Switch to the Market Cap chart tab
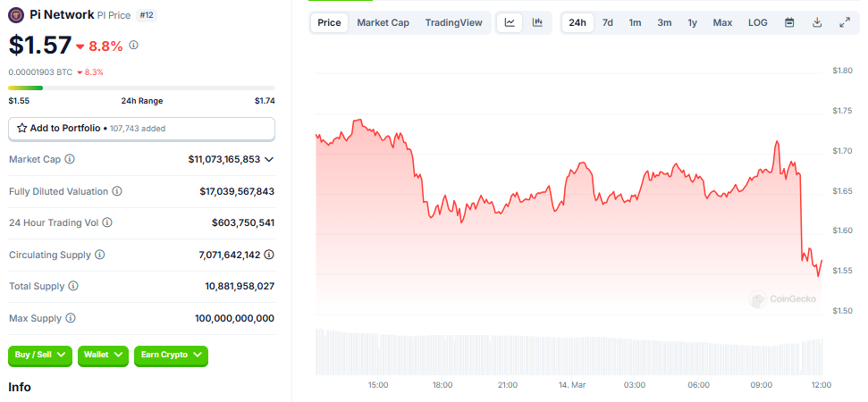 pos(383,22)
